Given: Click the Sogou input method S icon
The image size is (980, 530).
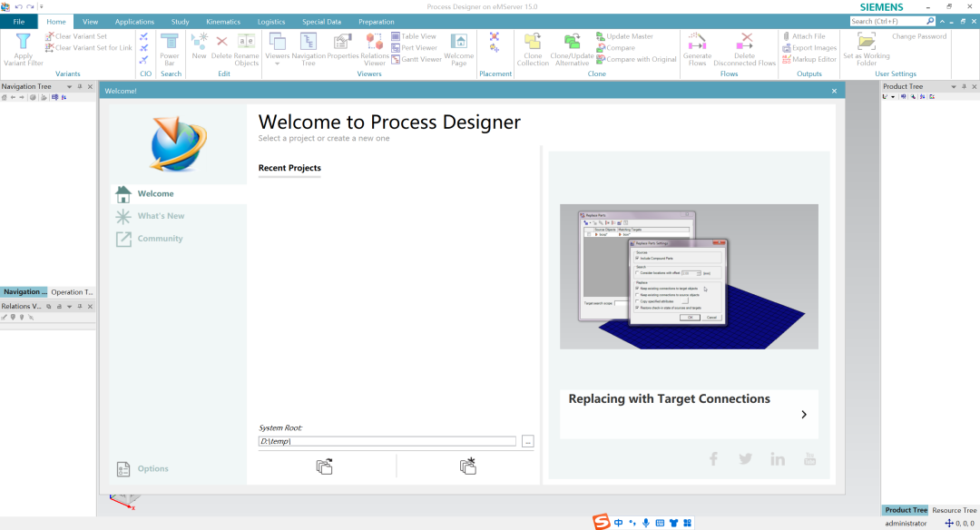Looking at the screenshot, I should (602, 522).
